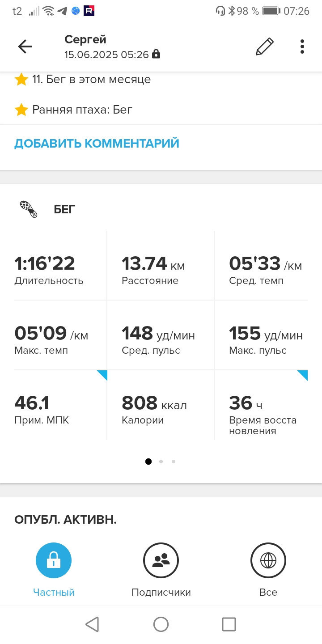Tap the running shoe Бег icon
Viewport: 322px width, 644px height.
pyautogui.click(x=29, y=209)
